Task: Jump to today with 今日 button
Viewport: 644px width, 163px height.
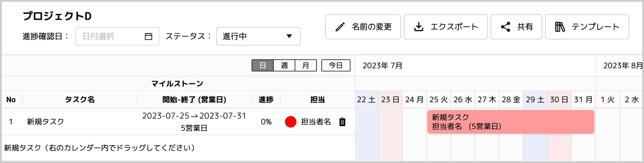Action: tap(336, 66)
